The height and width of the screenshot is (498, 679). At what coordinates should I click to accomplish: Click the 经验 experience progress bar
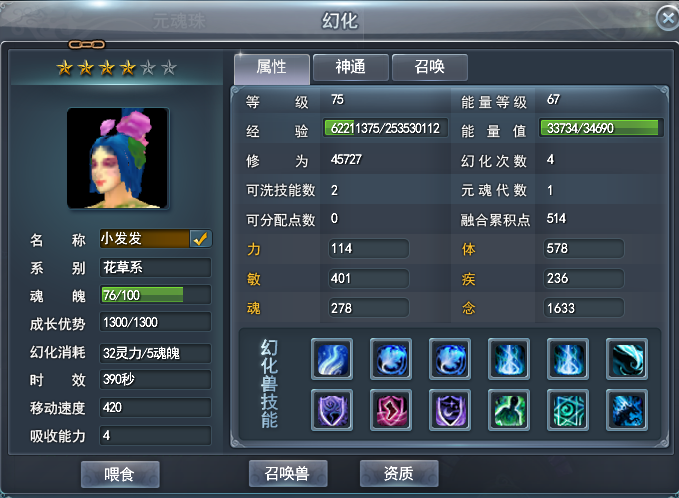coord(385,128)
